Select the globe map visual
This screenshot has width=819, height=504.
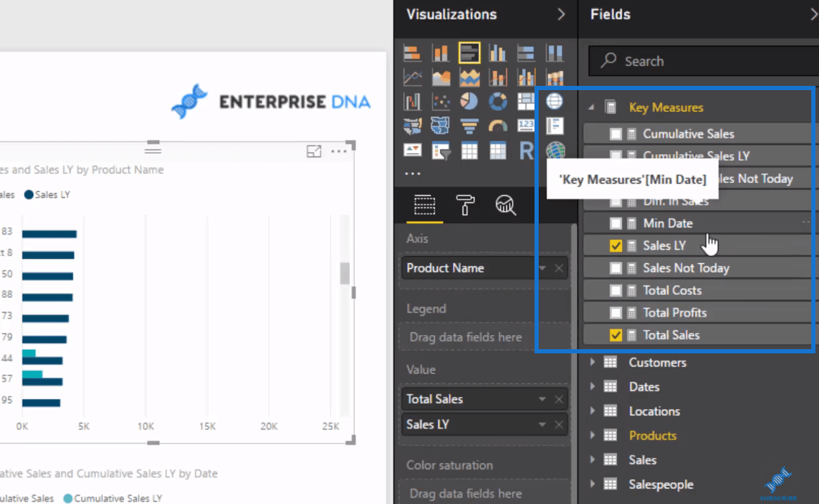click(x=554, y=101)
